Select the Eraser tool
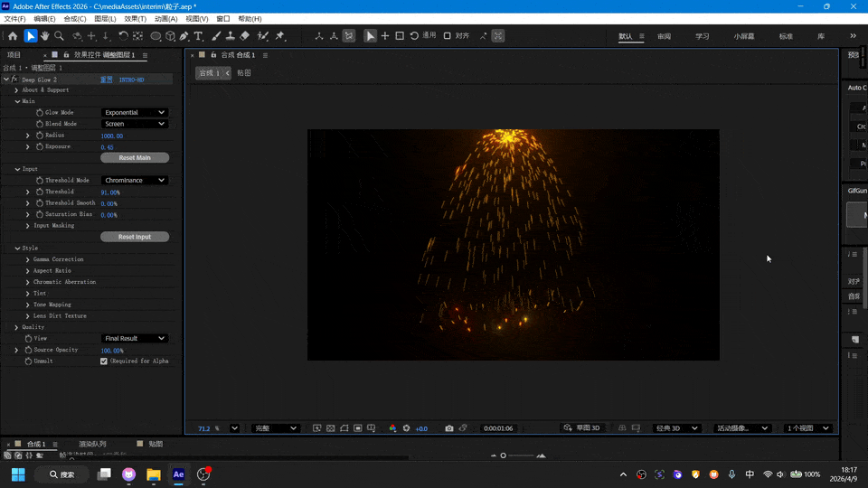The image size is (868, 488). point(245,36)
